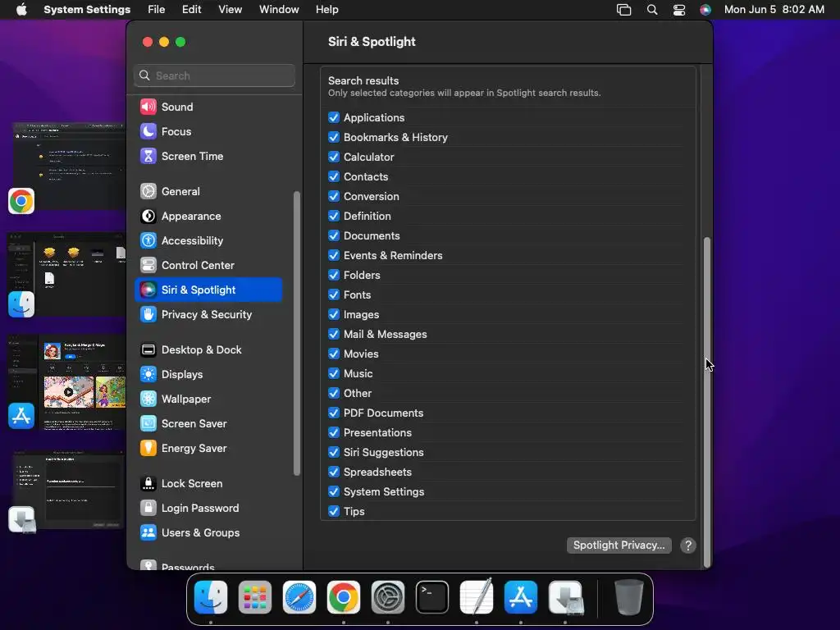Open Spotlight search in menu bar
840x630 pixels.
pos(652,10)
